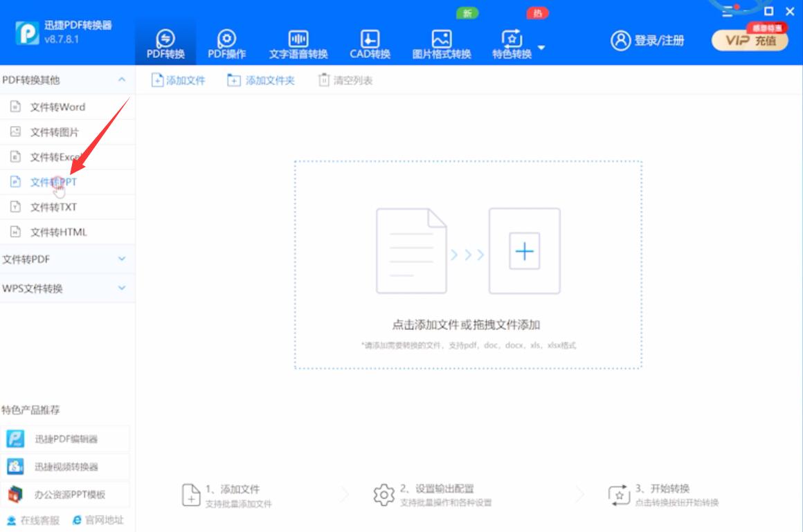Close the application window
This screenshot has height=532, width=803.
click(791, 11)
